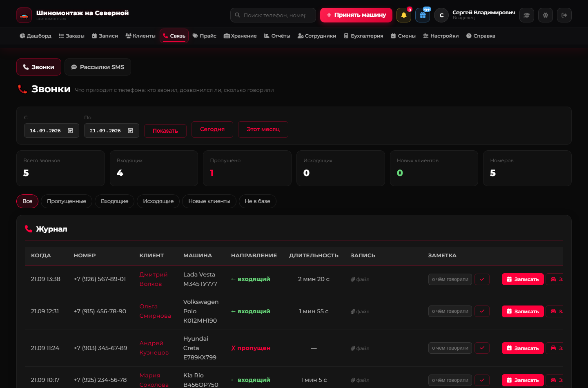Open Записи in navigation

tap(105, 36)
